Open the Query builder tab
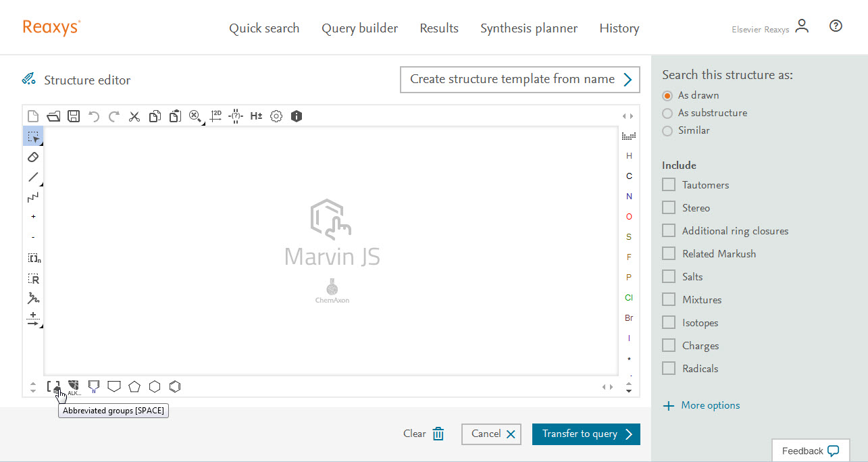Image resolution: width=868 pixels, height=462 pixels. coord(359,28)
